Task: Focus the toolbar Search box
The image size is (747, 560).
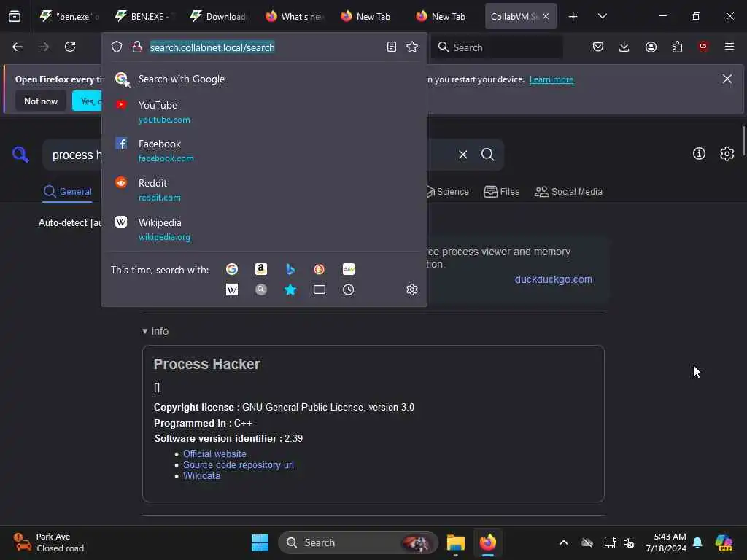Action: pos(497,47)
